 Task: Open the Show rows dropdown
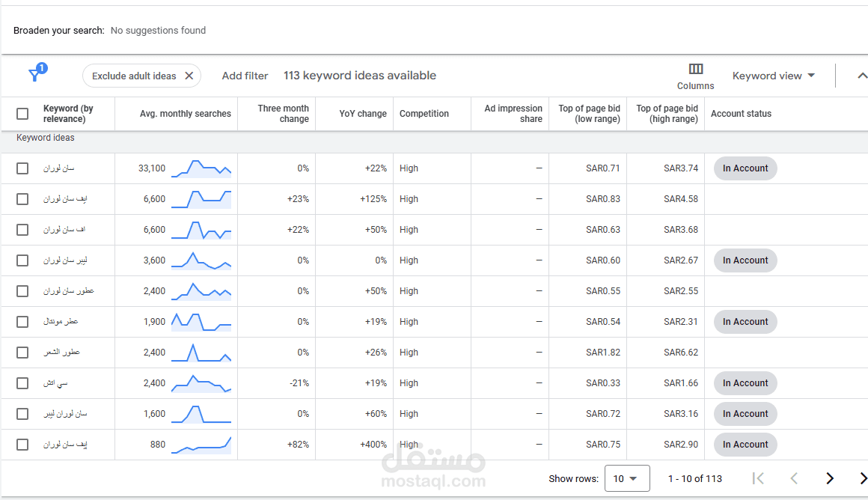(626, 478)
